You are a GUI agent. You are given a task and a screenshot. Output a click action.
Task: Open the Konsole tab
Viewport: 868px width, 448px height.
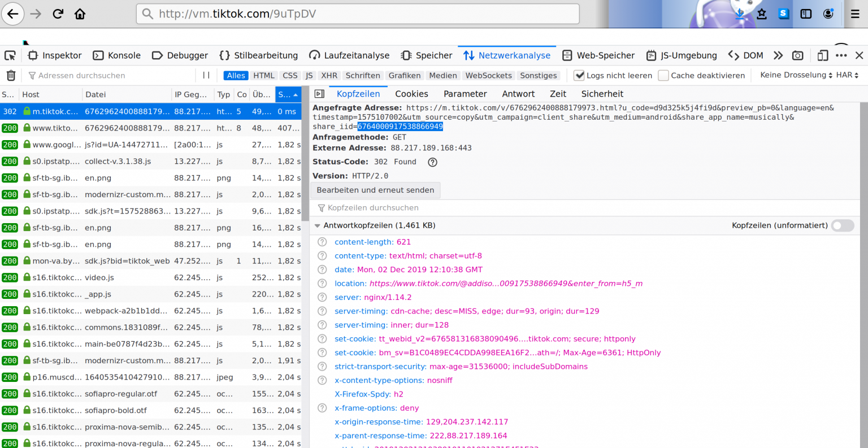(x=117, y=55)
